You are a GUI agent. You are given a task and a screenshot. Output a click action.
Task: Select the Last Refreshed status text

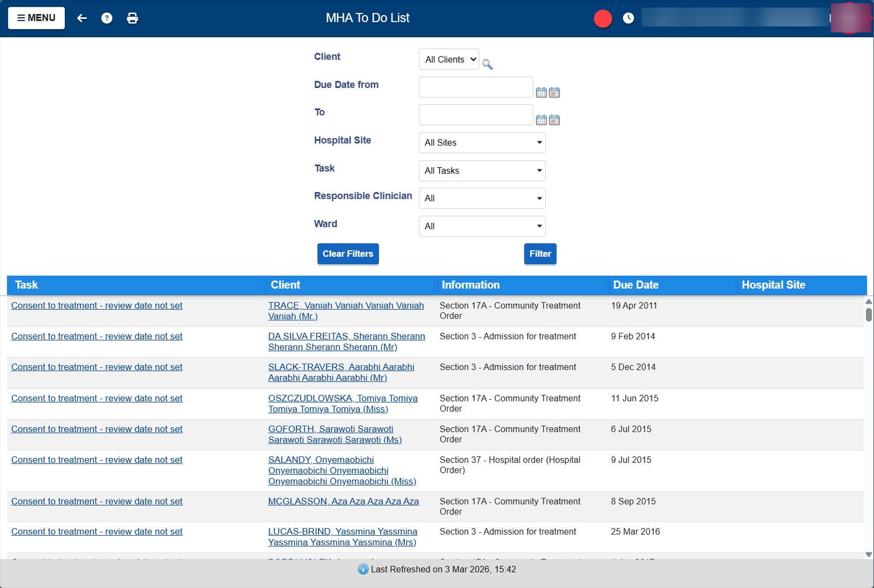coord(443,569)
